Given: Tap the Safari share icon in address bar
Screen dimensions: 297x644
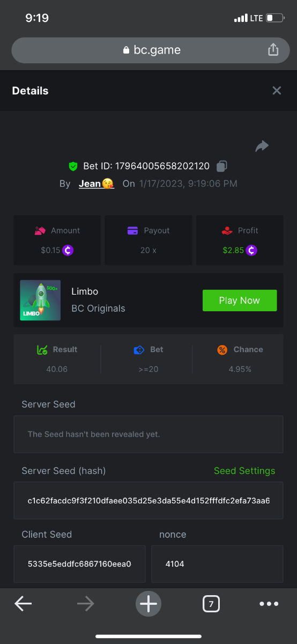Looking at the screenshot, I should tap(273, 50).
